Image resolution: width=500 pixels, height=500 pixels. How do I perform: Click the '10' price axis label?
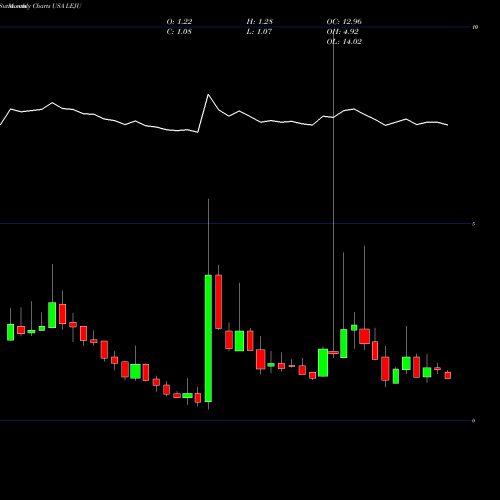pyautogui.click(x=475, y=27)
